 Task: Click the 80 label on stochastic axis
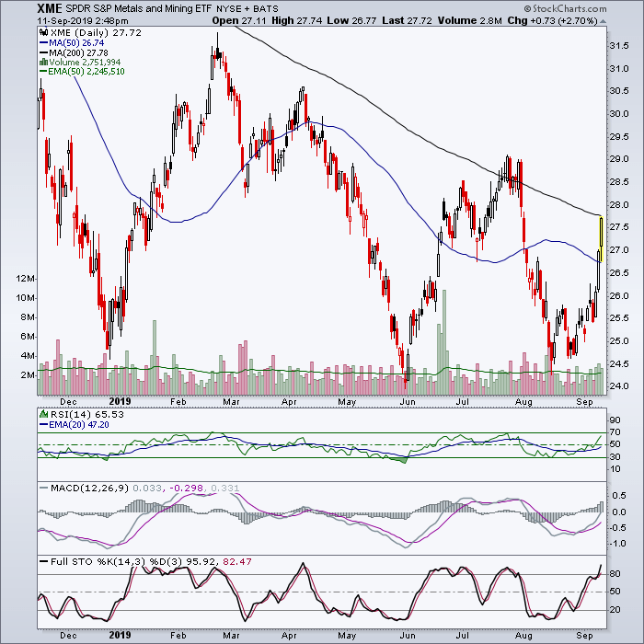615,574
